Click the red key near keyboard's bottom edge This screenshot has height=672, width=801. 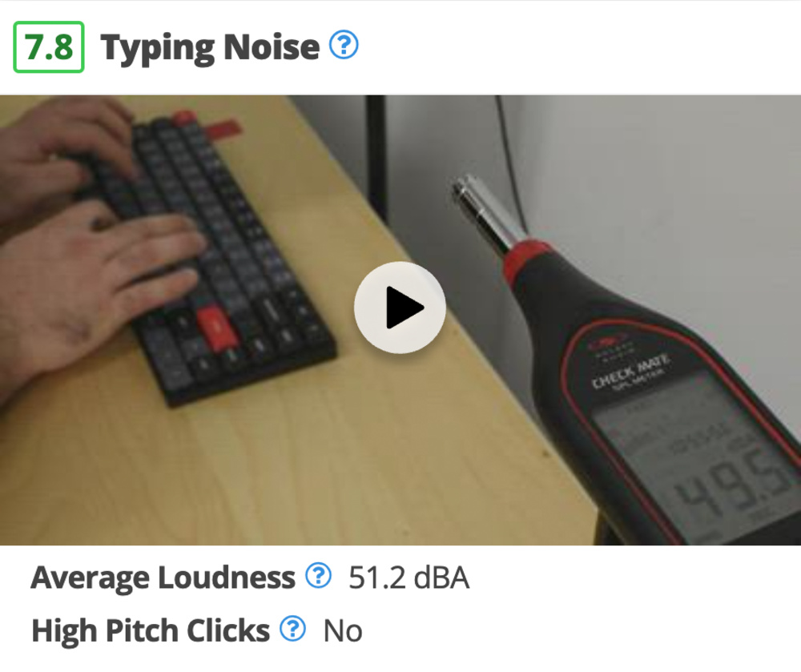[x=215, y=326]
